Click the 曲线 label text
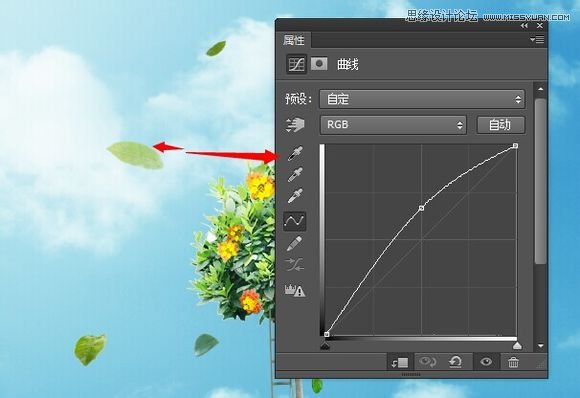 [348, 64]
